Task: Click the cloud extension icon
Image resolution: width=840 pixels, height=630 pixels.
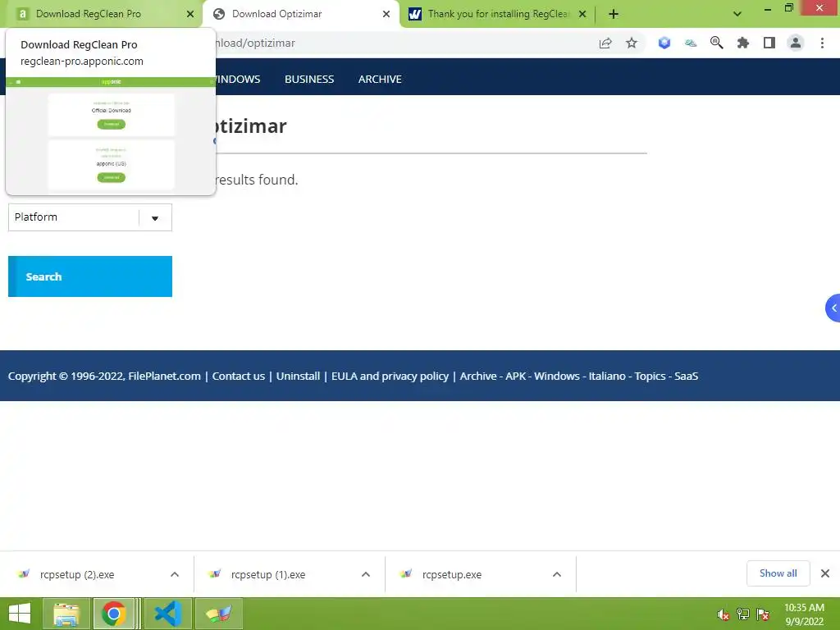Action: coord(691,43)
